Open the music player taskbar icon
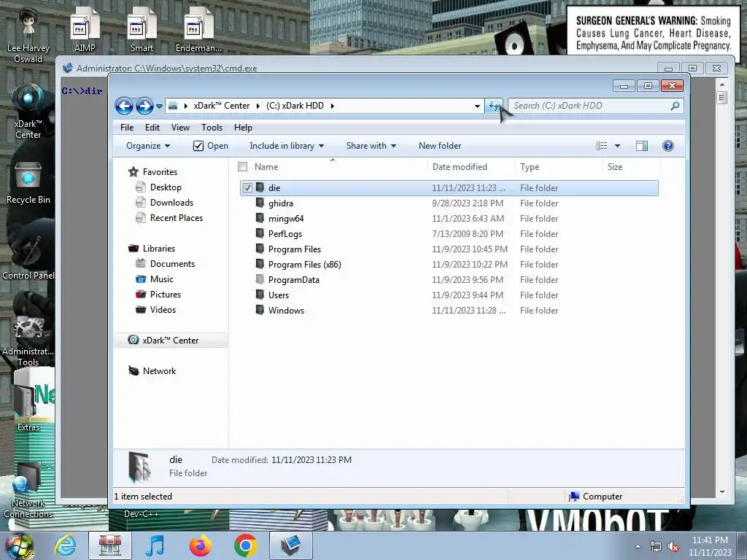Image resolution: width=747 pixels, height=560 pixels. (x=155, y=545)
